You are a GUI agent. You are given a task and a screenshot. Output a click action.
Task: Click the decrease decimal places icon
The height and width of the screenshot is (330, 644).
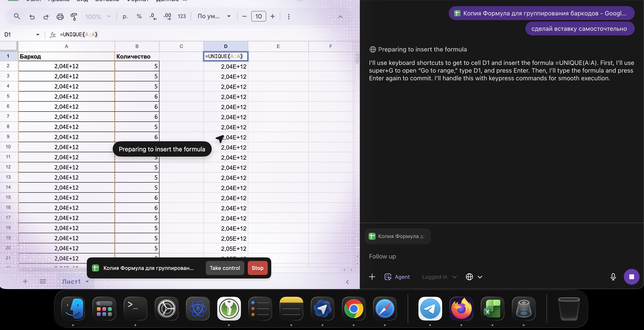pos(153,16)
